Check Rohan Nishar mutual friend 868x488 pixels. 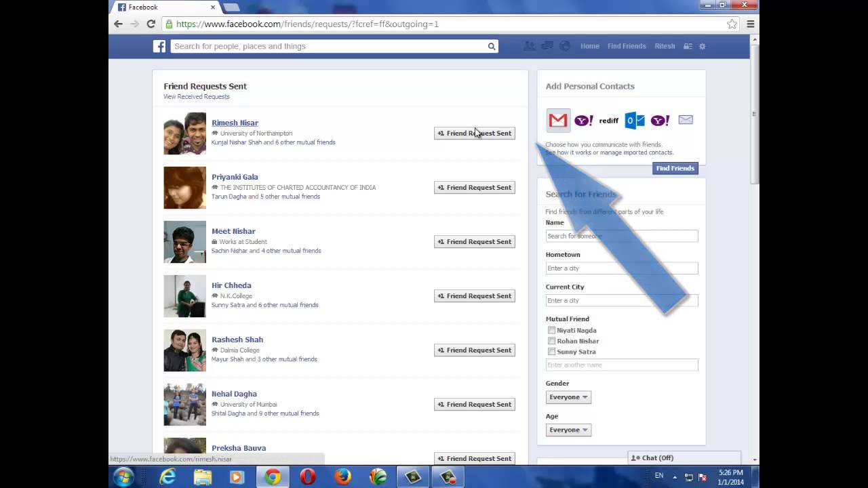tap(551, 341)
